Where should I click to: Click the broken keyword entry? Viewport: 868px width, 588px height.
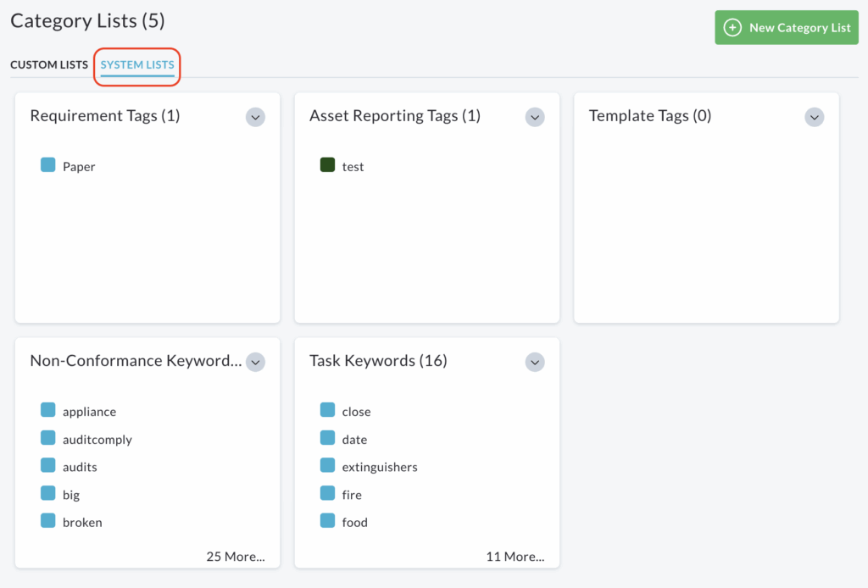[82, 523]
